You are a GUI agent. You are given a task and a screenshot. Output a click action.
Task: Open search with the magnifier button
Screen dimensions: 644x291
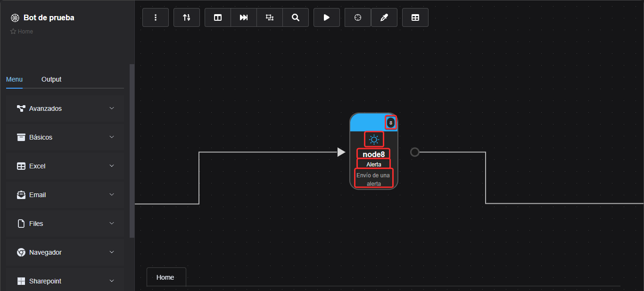[296, 17]
